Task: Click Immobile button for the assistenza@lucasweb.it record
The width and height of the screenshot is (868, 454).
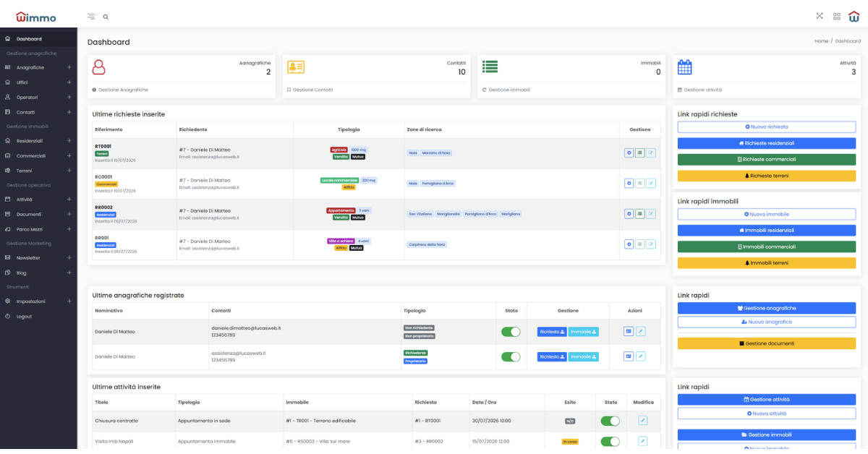Action: 584,356
